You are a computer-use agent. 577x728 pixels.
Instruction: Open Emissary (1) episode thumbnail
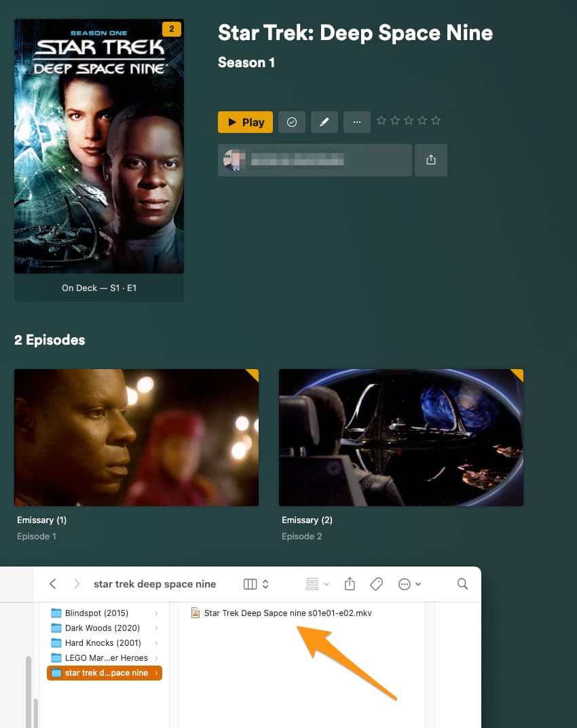point(136,438)
